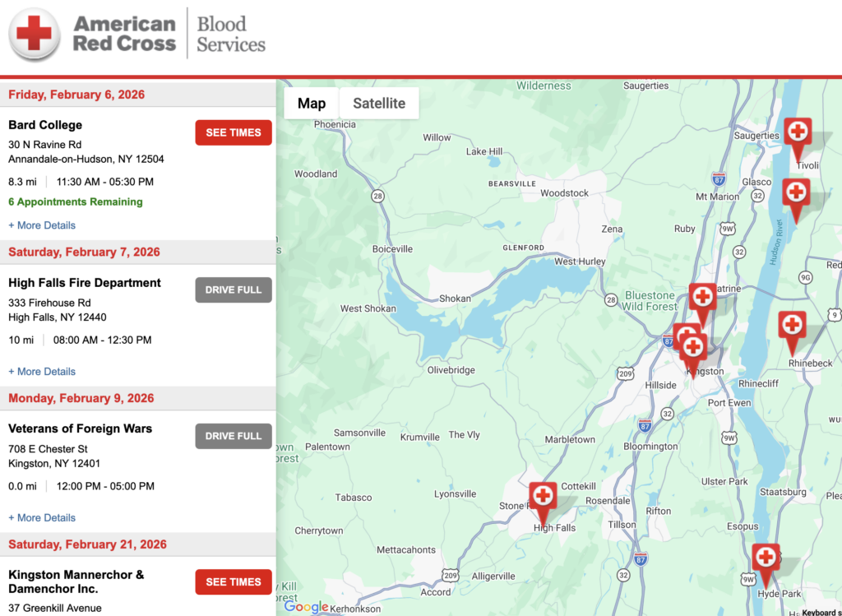Expand More Details for Bard College
This screenshot has width=842, height=616.
[x=41, y=225]
